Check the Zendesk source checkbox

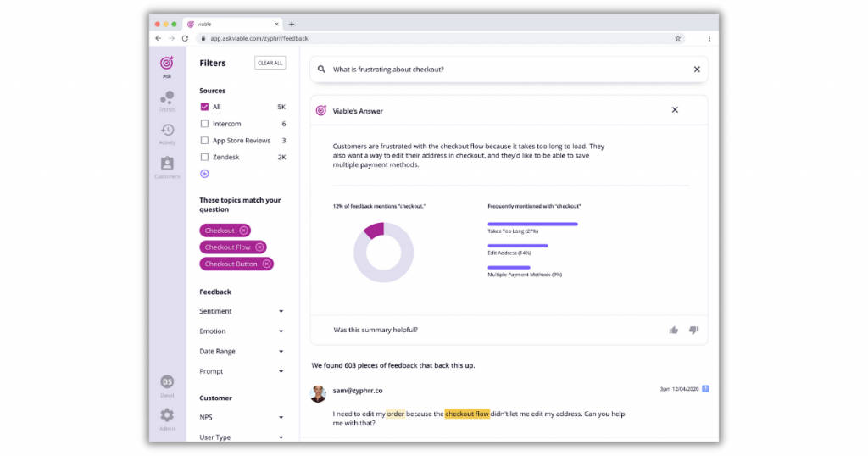pos(204,157)
